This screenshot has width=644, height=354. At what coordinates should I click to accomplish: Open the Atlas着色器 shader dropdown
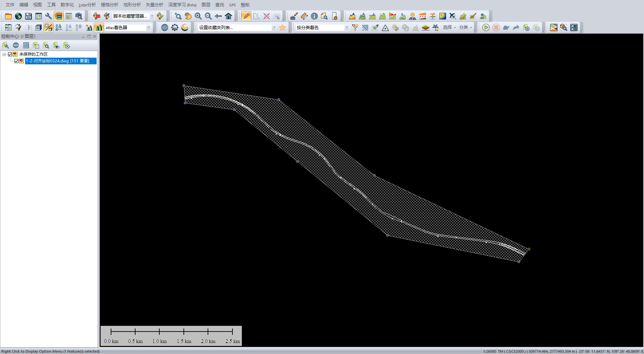149,27
